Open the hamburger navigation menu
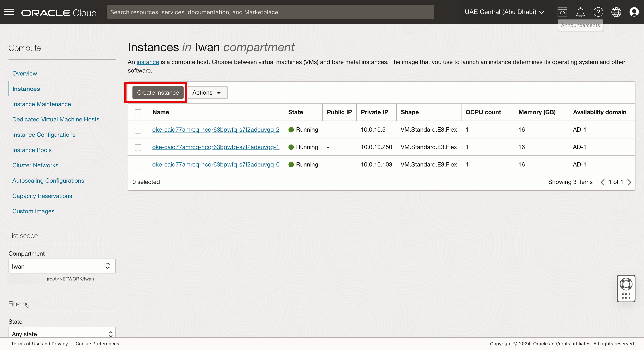 pyautogui.click(x=9, y=12)
